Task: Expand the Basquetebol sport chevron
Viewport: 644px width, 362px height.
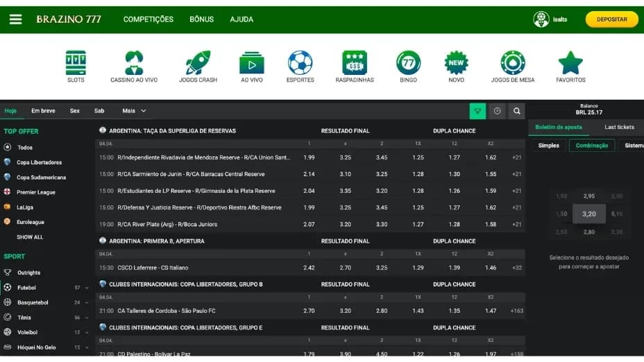Action: [87, 302]
